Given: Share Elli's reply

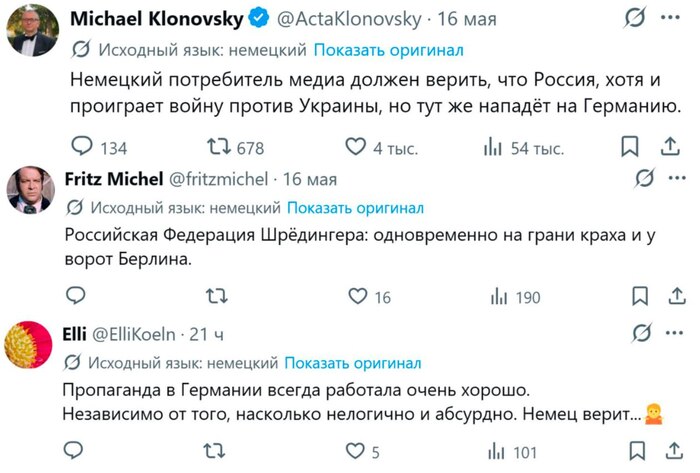Looking at the screenshot, I should click(674, 451).
